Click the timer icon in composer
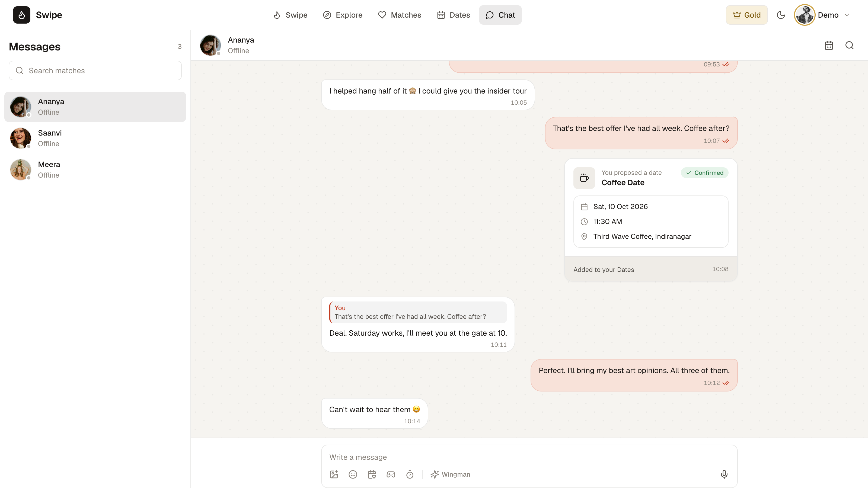This screenshot has width=868, height=488. 409,474
